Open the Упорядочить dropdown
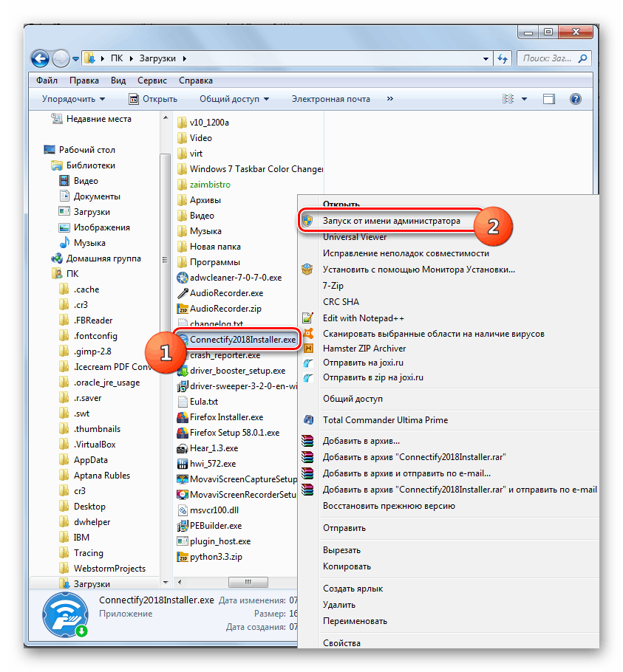 click(73, 99)
